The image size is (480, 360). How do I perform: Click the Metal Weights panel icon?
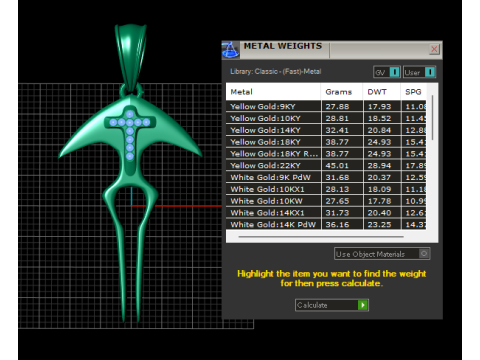click(230, 50)
